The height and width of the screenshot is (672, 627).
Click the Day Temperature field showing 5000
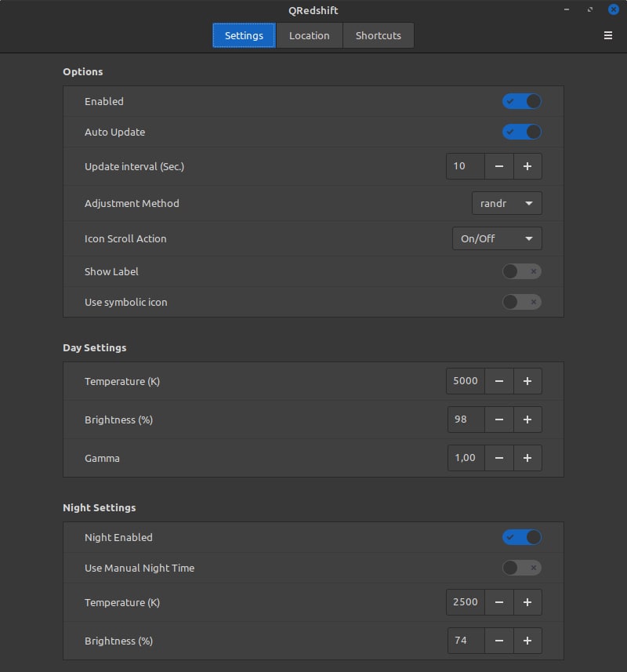pos(466,381)
